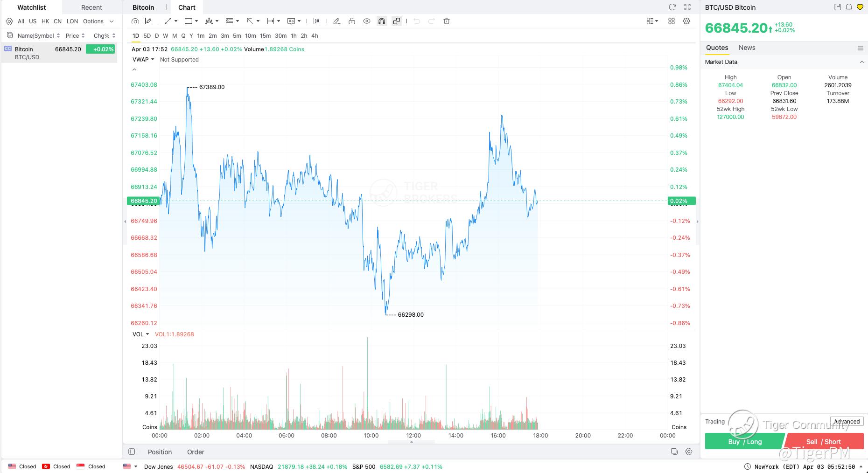Sort watchlist by Chg%
The height and width of the screenshot is (473, 868).
tap(105, 35)
